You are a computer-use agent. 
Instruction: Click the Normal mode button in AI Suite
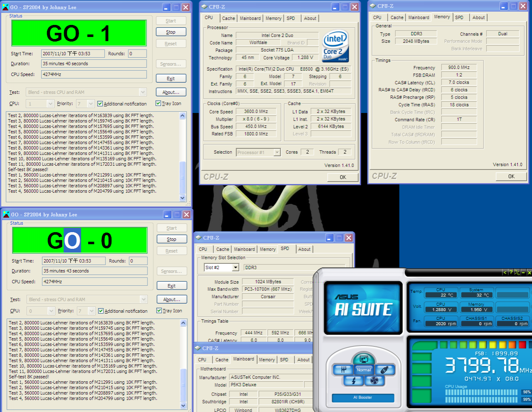(364, 370)
